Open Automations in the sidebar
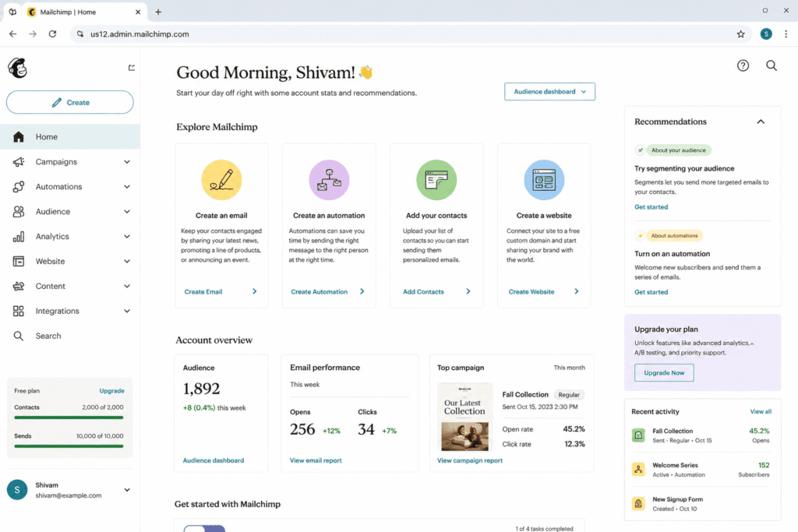Viewport: 798px width, 532px height. point(70,187)
